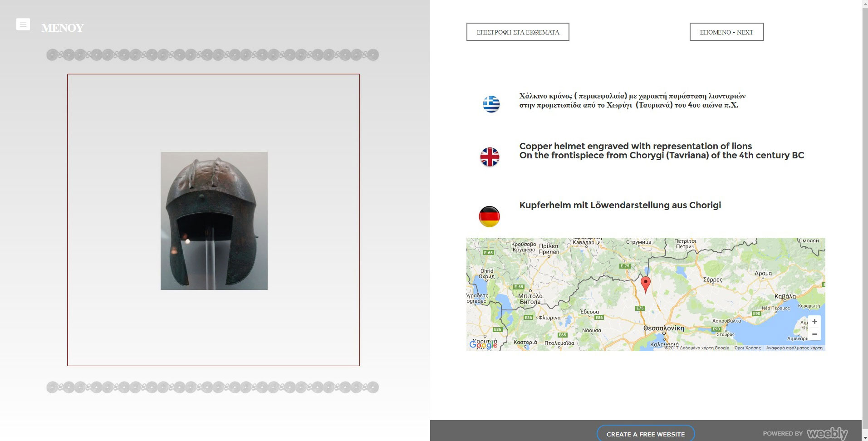Click the Kupferhelm German description text
This screenshot has width=868, height=441.
(620, 205)
